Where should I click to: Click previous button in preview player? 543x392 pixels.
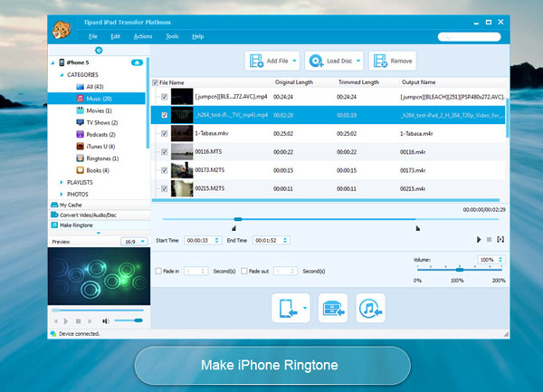(x=56, y=321)
